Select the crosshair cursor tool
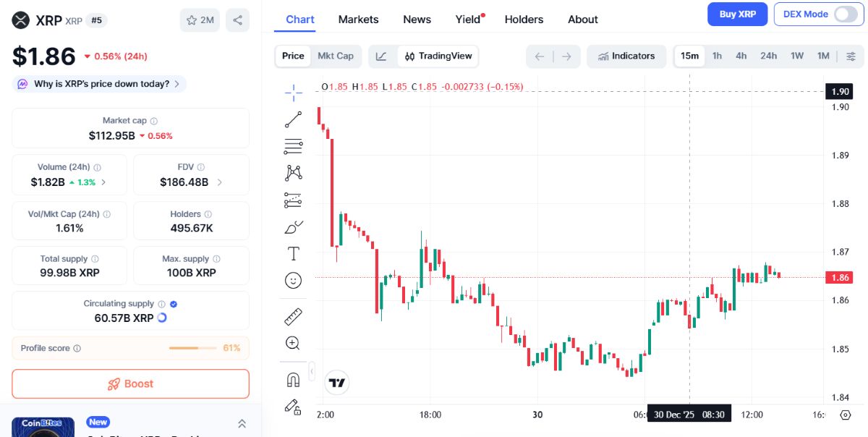This screenshot has width=868, height=437. pos(293,93)
